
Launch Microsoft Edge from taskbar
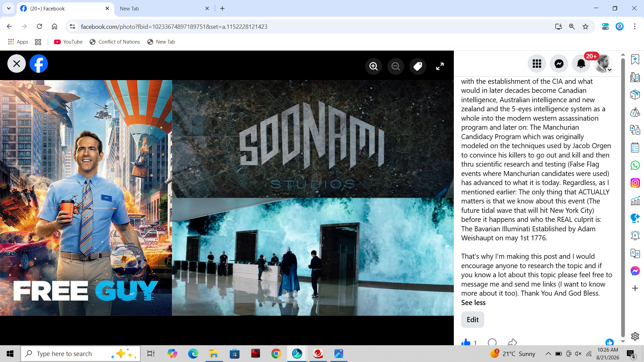(193, 354)
